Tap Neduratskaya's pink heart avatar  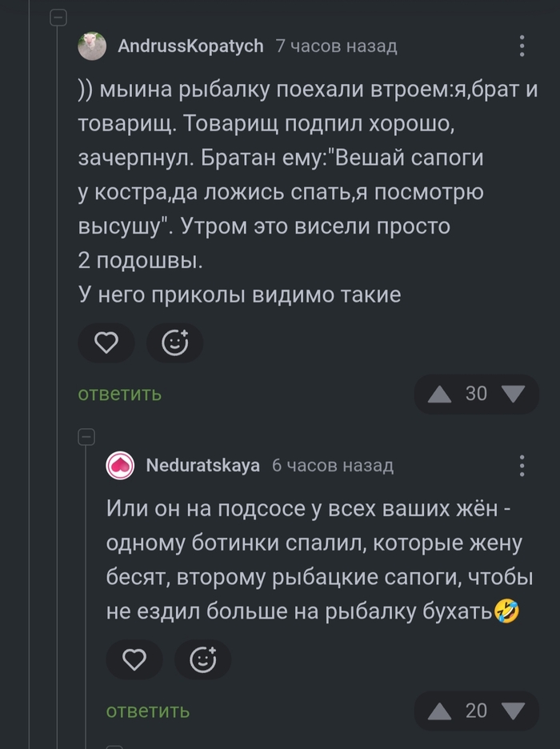click(121, 466)
